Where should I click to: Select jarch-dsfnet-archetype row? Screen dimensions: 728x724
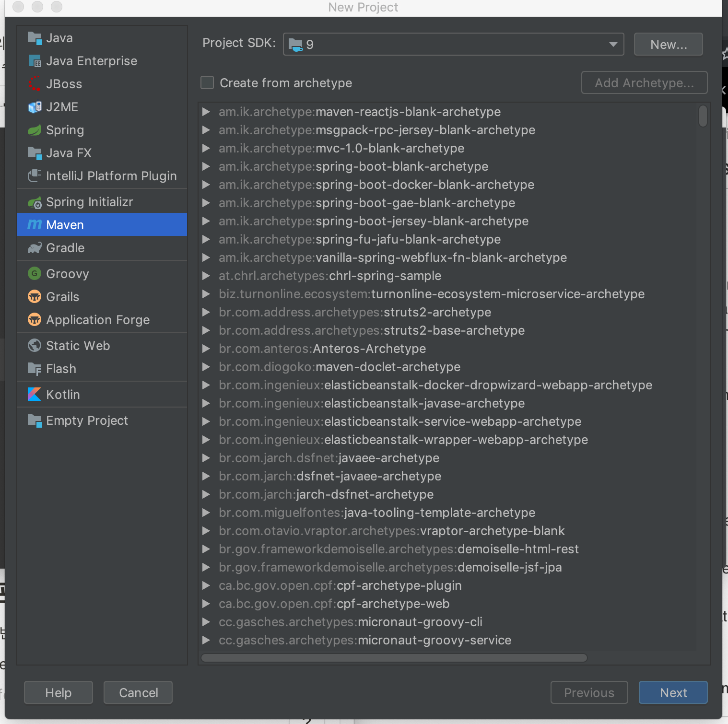[x=448, y=494]
